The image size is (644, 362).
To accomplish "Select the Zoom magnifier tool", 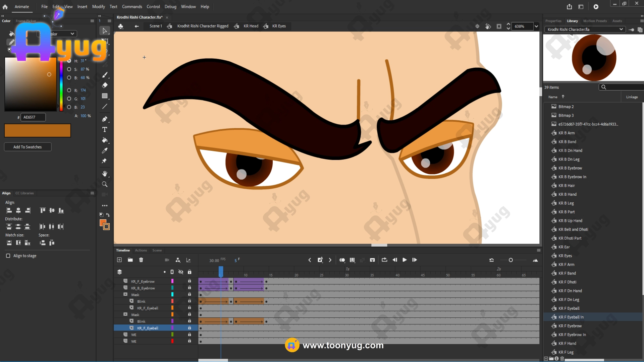I will point(105,184).
